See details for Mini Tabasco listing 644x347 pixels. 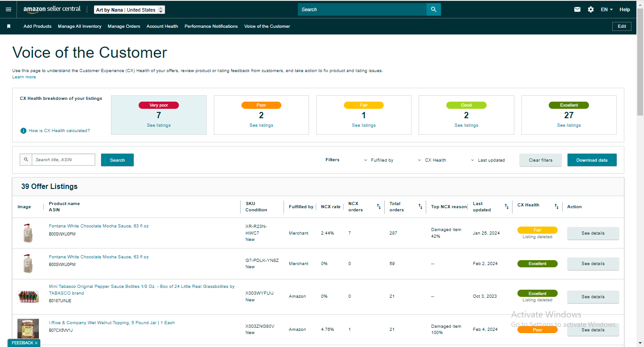coord(593,297)
